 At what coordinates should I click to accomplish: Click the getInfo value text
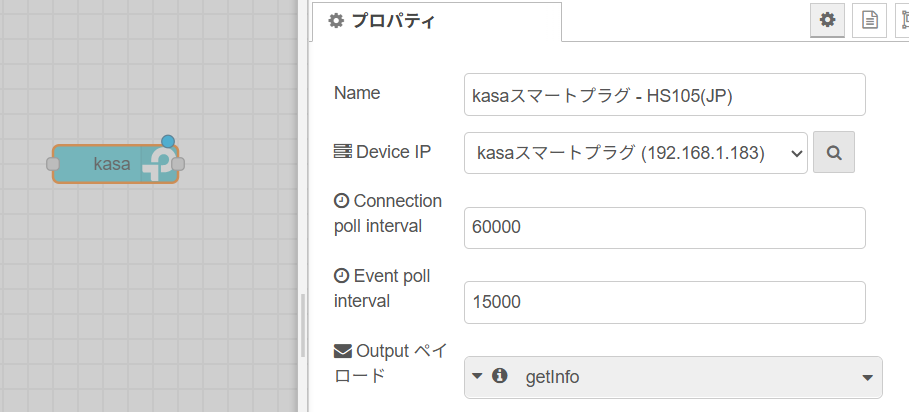coord(552,377)
